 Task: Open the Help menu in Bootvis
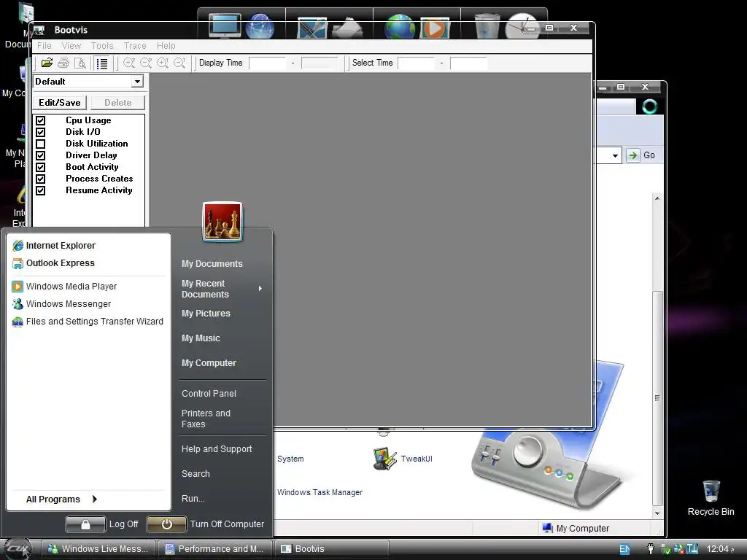pos(166,46)
